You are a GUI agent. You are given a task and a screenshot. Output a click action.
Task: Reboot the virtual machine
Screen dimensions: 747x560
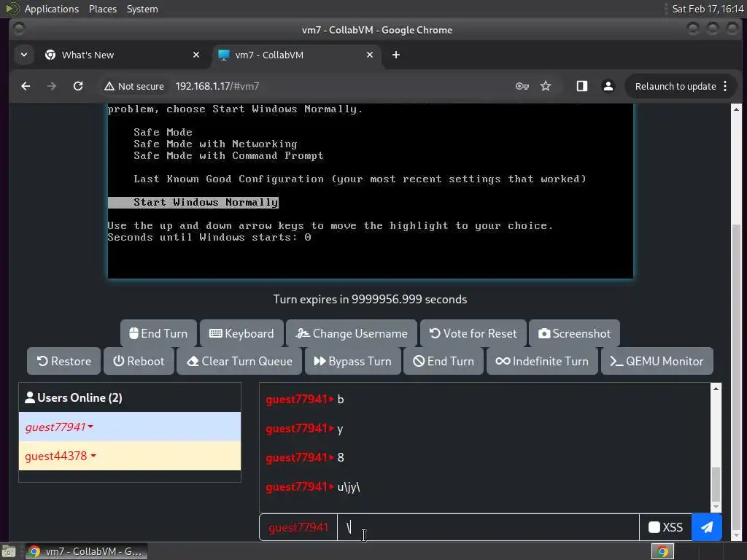point(139,361)
